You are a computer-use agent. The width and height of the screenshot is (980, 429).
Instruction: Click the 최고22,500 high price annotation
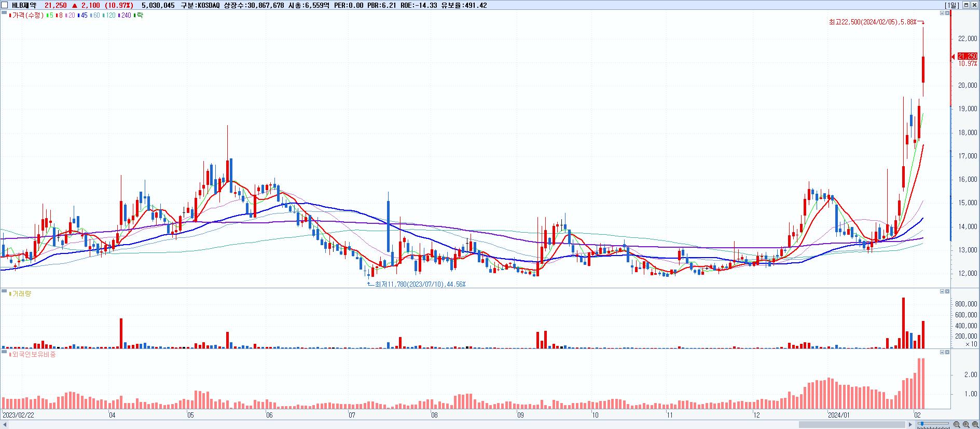tap(873, 22)
